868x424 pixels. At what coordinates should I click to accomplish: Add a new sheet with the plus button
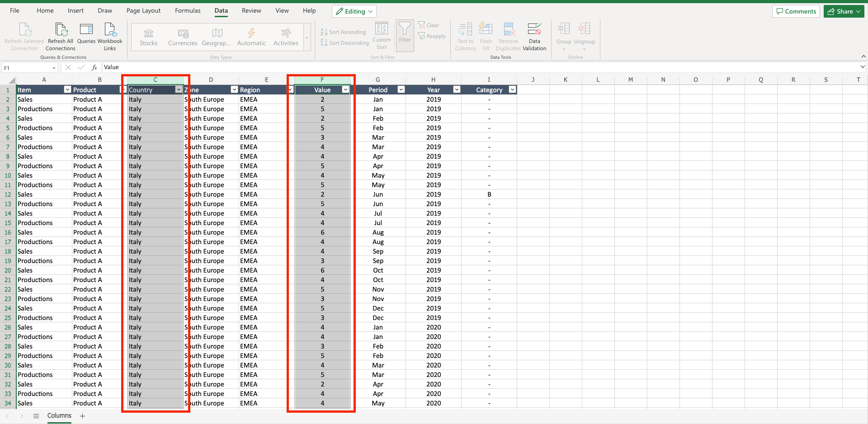click(82, 416)
